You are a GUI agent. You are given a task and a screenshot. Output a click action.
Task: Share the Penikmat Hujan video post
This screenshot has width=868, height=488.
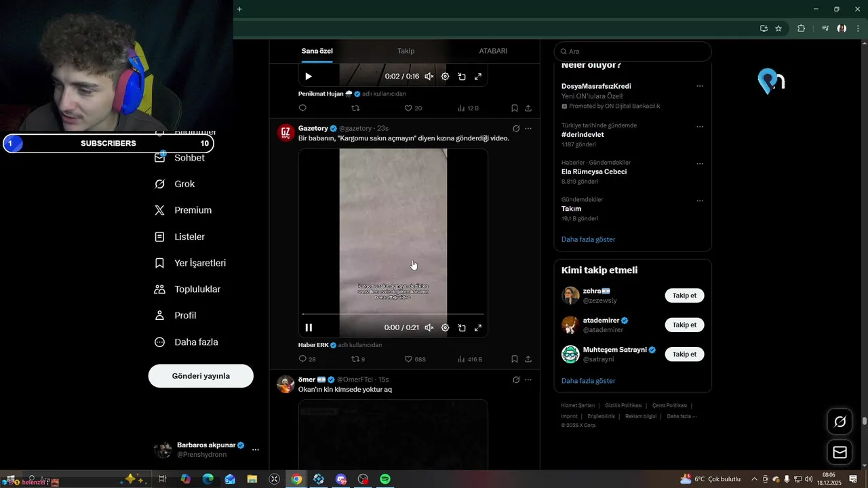(528, 108)
